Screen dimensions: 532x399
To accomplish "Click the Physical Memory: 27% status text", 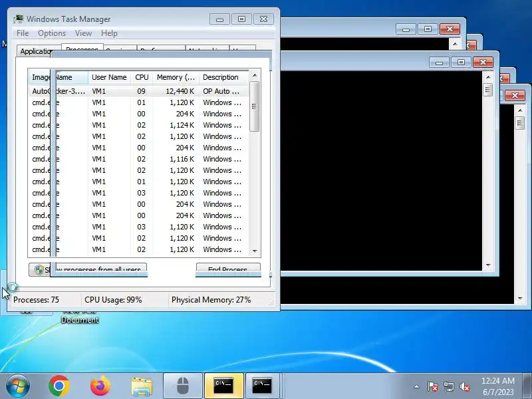I will (x=211, y=300).
